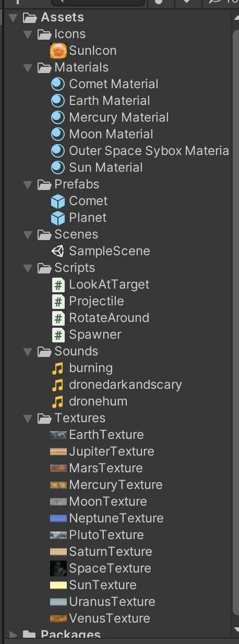Expand the Packages folder arrow
The height and width of the screenshot is (644, 239).
(14, 635)
